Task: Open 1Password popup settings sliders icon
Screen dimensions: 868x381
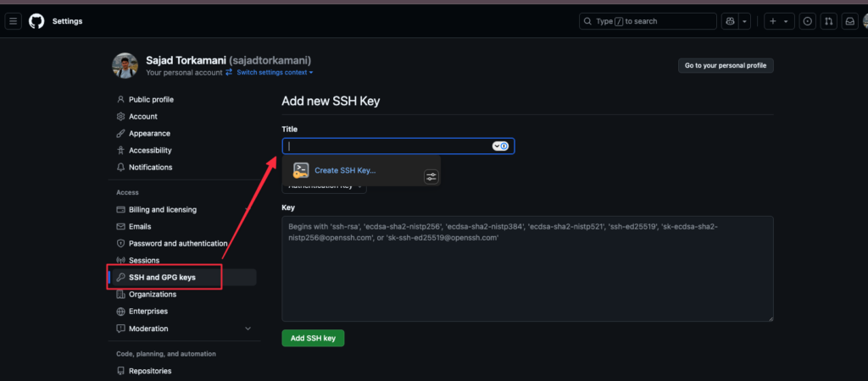Action: pos(431,177)
